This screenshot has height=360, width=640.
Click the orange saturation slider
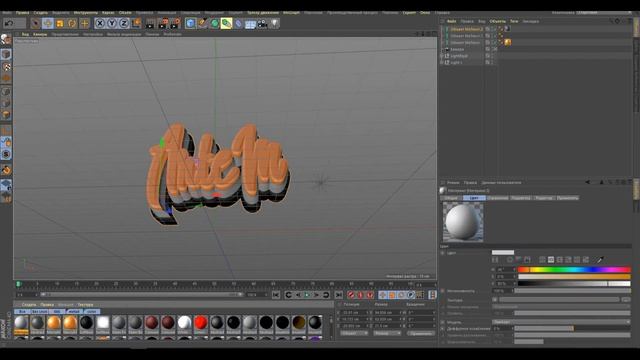point(574,276)
